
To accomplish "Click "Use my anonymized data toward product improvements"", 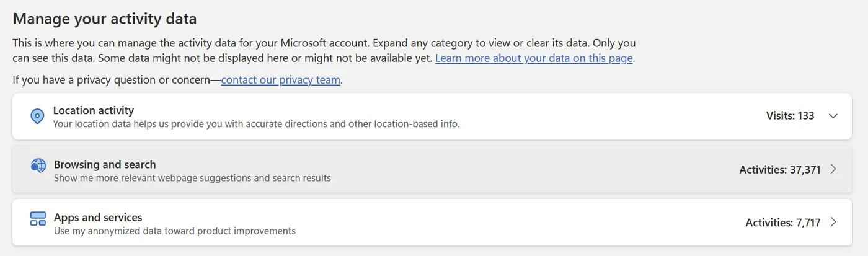I will (175, 231).
